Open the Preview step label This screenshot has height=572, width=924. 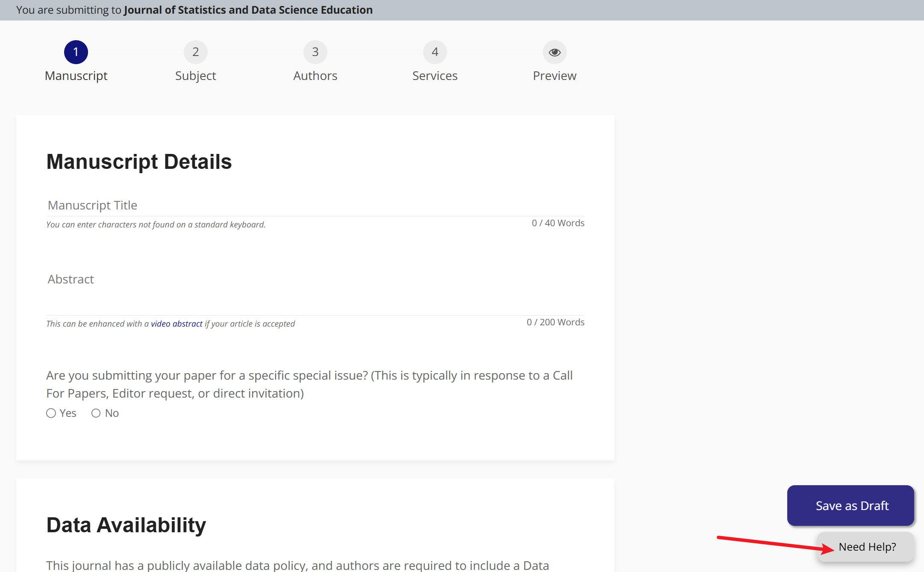click(x=555, y=76)
